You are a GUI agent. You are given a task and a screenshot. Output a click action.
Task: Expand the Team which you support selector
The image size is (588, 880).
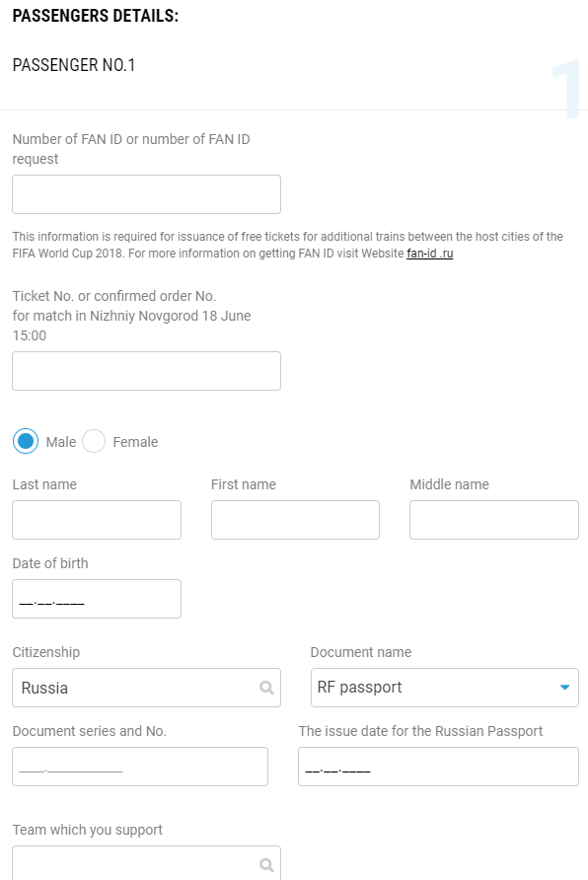tap(146, 863)
